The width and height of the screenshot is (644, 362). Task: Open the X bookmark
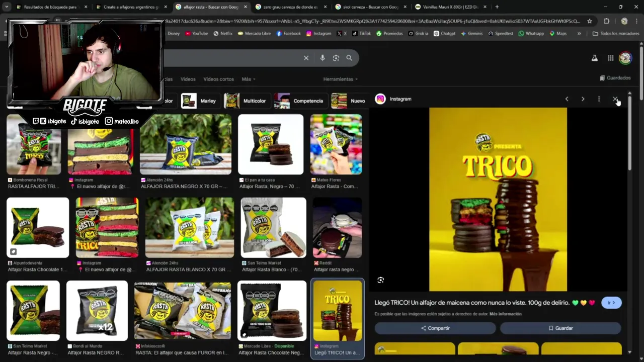342,33
